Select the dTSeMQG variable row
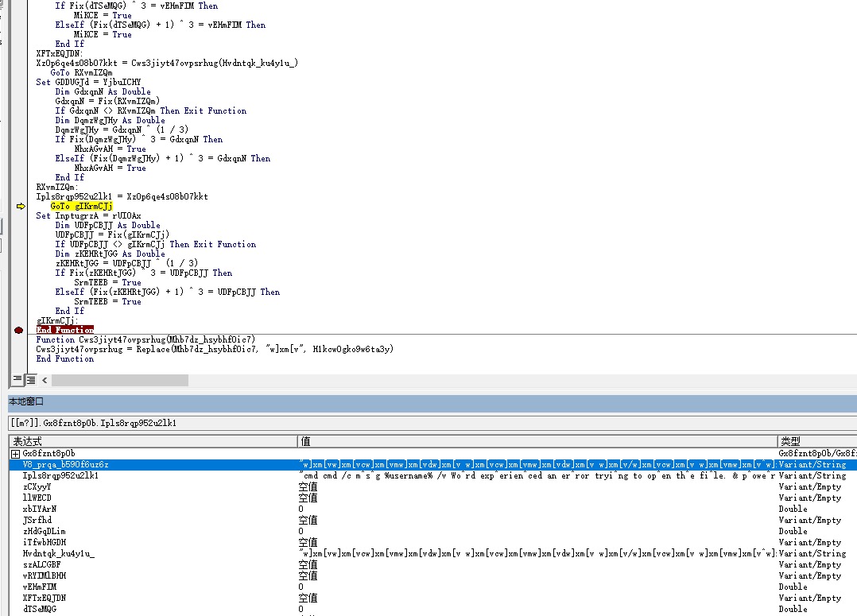The height and width of the screenshot is (616, 857). tap(432, 609)
